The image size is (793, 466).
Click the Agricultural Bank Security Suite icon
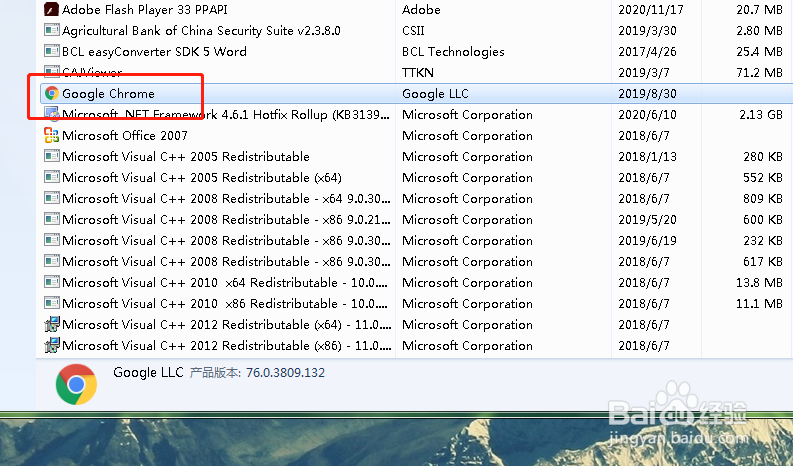tap(52, 30)
